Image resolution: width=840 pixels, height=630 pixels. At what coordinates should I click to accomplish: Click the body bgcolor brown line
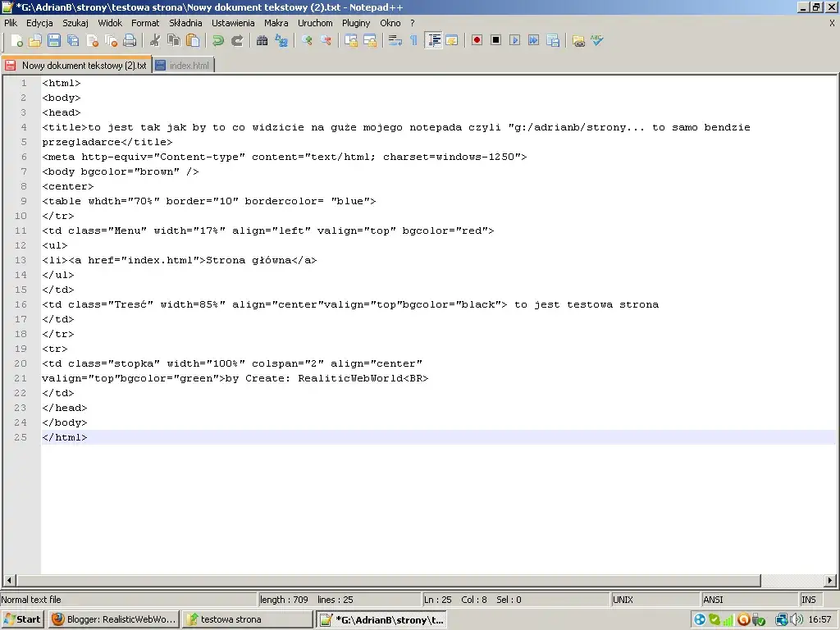(x=121, y=171)
